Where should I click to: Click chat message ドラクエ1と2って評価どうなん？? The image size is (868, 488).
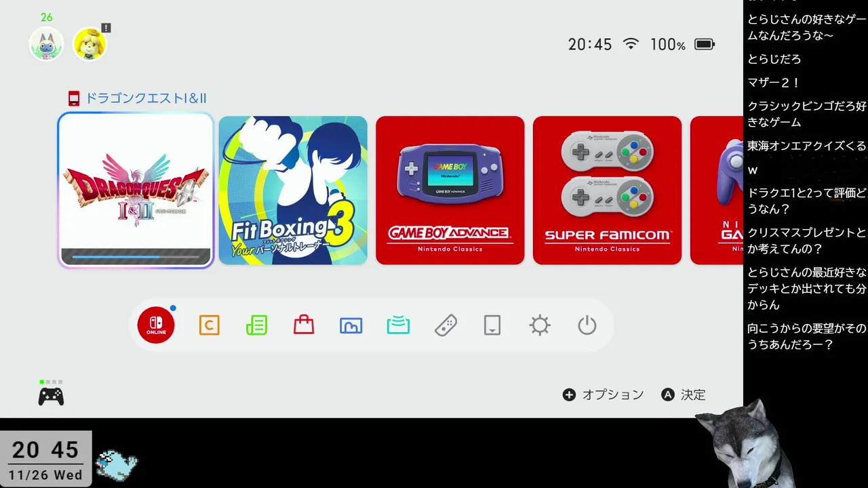(x=807, y=201)
